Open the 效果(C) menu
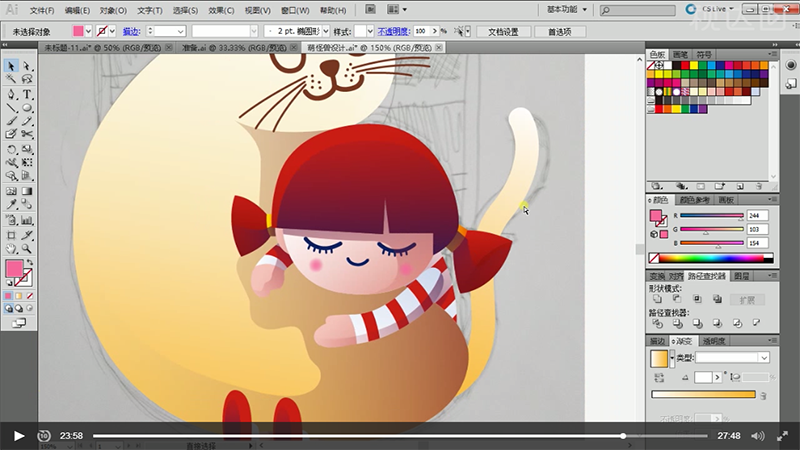800x450 pixels. pos(221,10)
